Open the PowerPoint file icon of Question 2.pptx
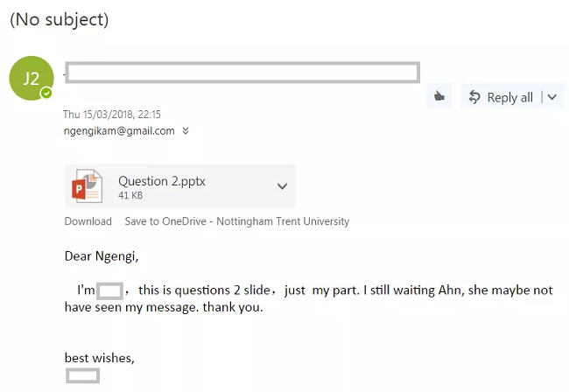The width and height of the screenshot is (569, 392). point(87,186)
